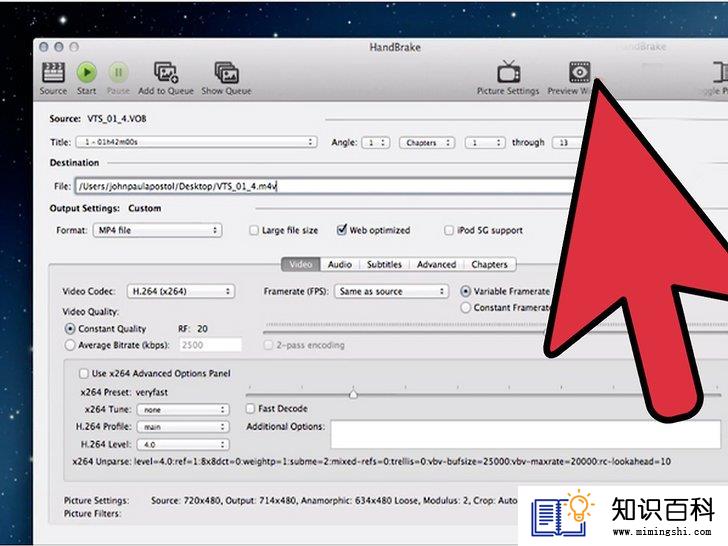Image resolution: width=728 pixels, height=546 pixels.
Task: Adjust the x264 Preset slider handle
Action: tap(353, 394)
